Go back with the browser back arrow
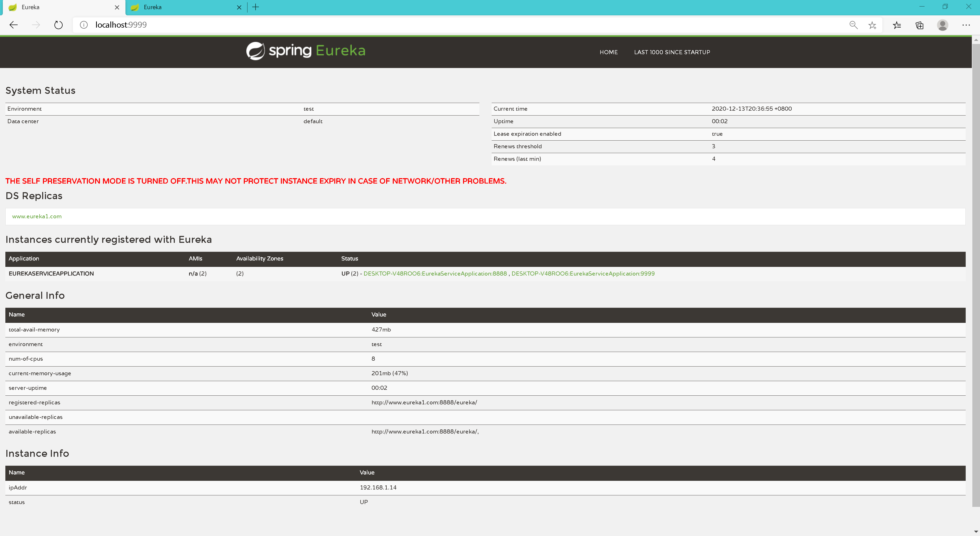This screenshot has width=980, height=536. coord(13,25)
